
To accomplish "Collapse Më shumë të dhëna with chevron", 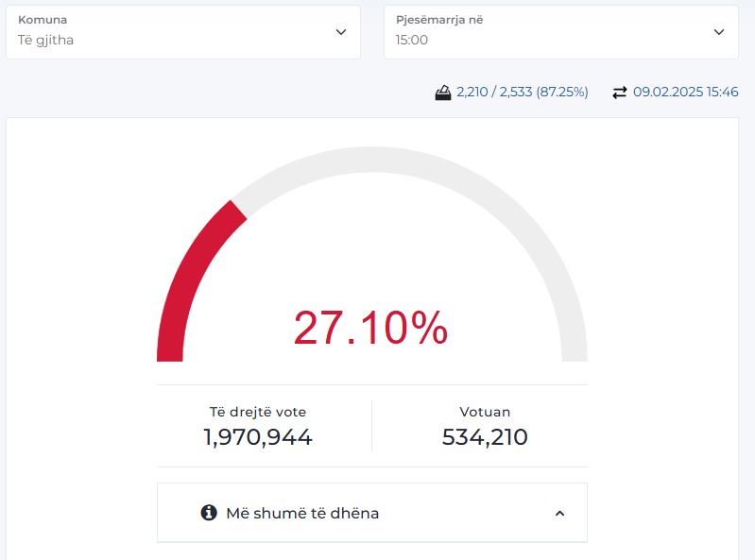I will coord(559,514).
